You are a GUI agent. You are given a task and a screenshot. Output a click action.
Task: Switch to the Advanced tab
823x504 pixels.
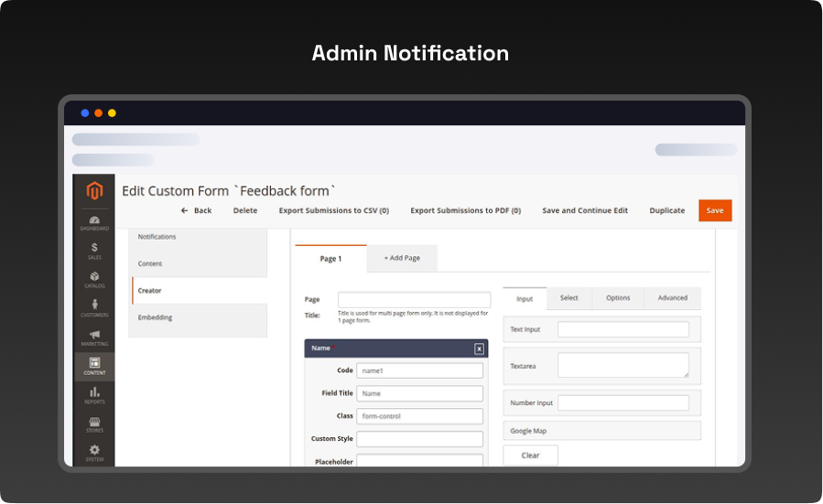(x=672, y=298)
